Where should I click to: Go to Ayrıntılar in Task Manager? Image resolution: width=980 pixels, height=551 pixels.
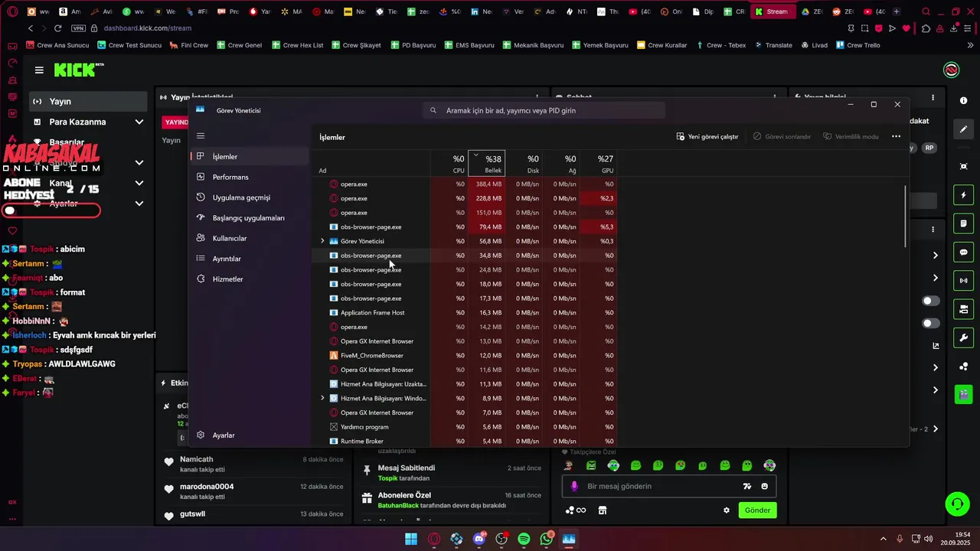coord(250,259)
